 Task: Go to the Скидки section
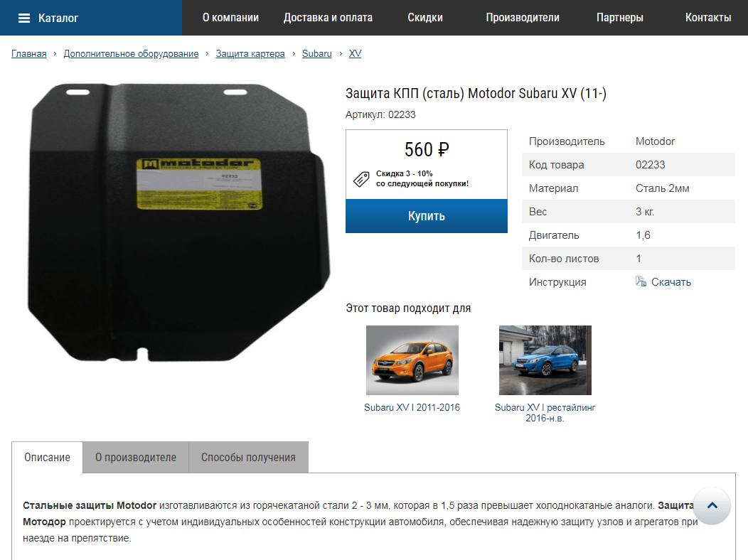pyautogui.click(x=425, y=18)
